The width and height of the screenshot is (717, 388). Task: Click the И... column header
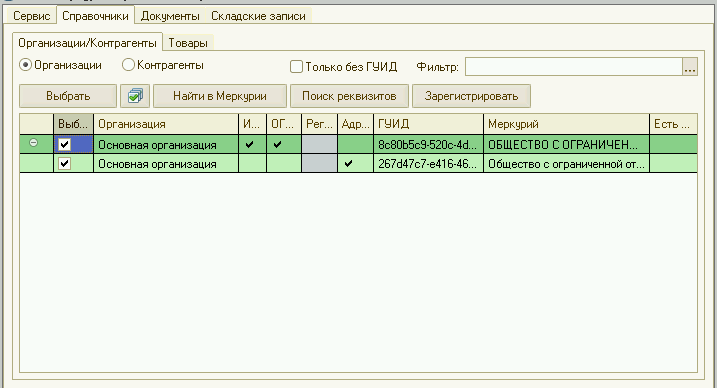(x=252, y=124)
